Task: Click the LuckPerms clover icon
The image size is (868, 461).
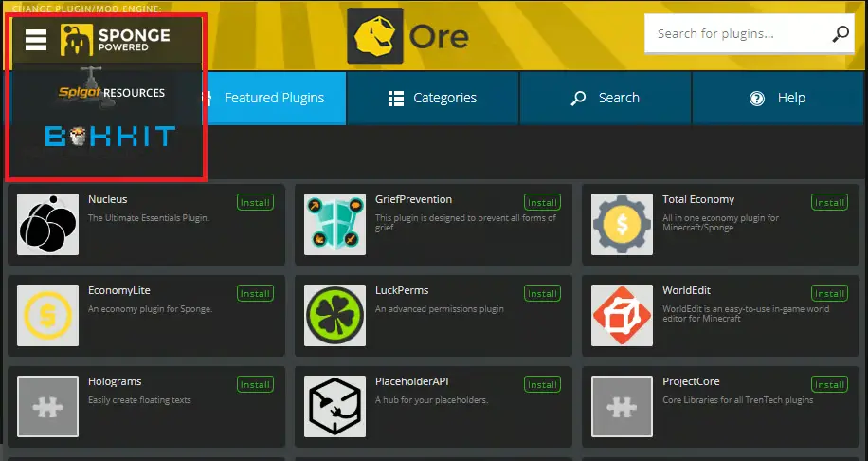Action: click(335, 316)
